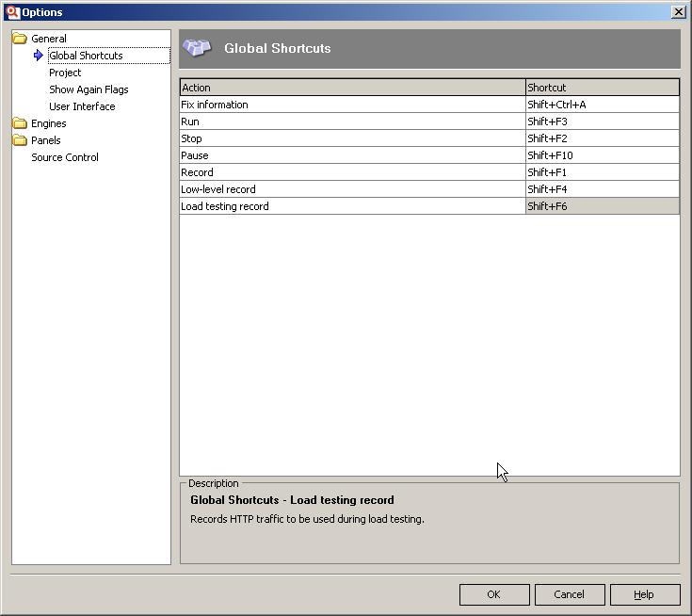The width and height of the screenshot is (692, 616).
Task: Open the Source Control options
Action: click(x=65, y=157)
